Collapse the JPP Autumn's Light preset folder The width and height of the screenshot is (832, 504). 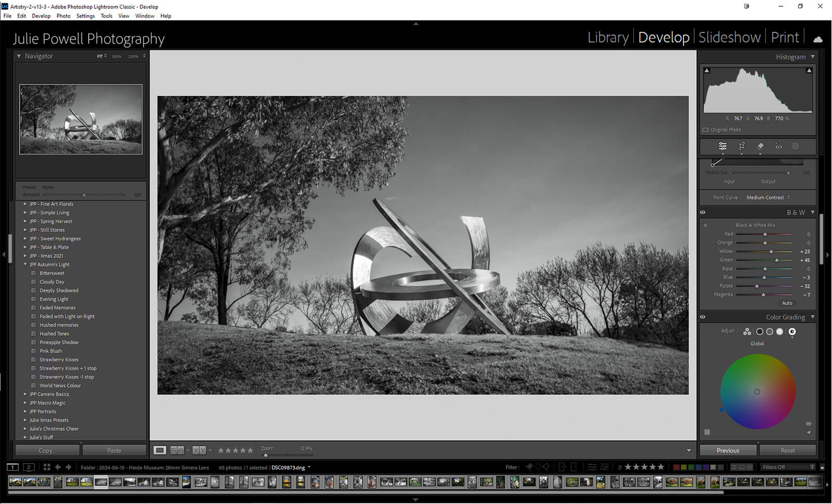tap(25, 264)
